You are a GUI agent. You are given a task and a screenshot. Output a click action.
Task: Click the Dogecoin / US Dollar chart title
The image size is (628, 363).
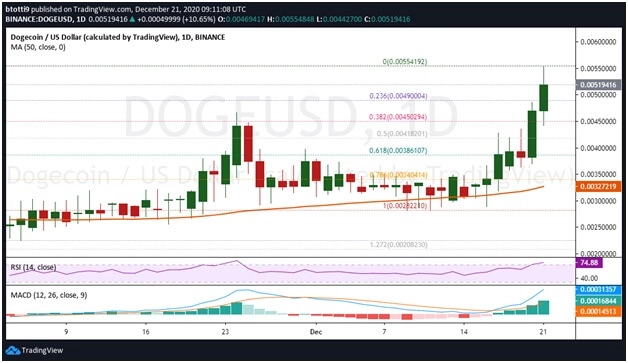pos(118,37)
